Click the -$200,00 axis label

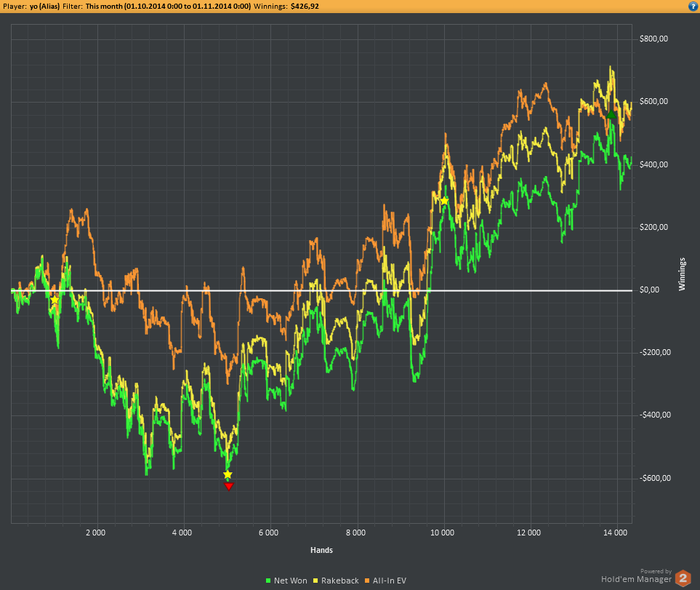[x=655, y=353]
